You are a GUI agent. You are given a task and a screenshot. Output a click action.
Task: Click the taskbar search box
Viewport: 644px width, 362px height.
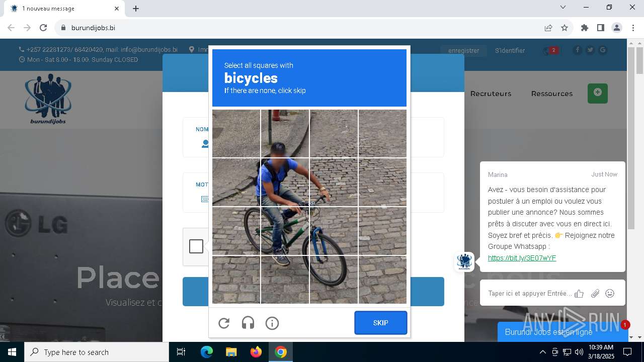coord(97,352)
